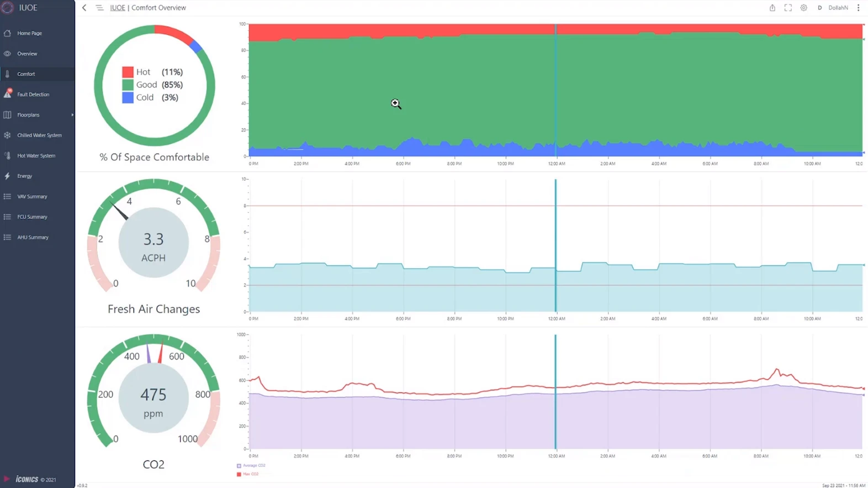
Task: Click the Fresh Air Changes title
Action: tap(154, 309)
